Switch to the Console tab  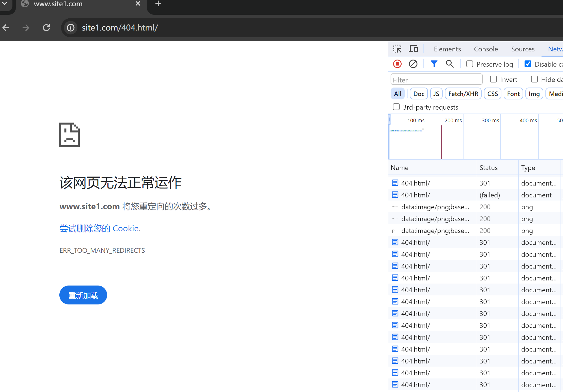[x=486, y=49]
